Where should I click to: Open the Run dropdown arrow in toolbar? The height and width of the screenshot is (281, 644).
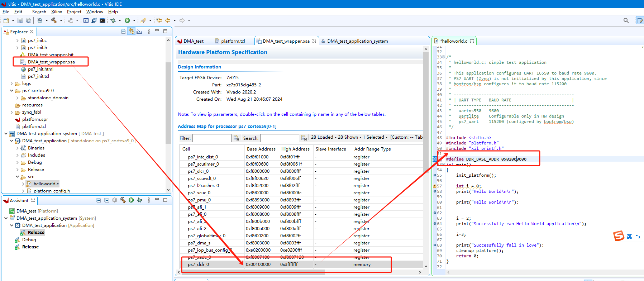click(134, 20)
